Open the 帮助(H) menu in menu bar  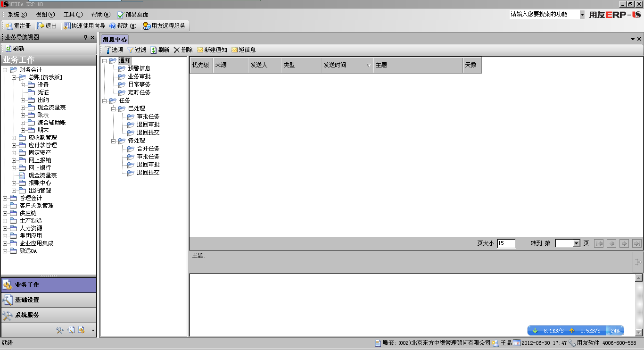tap(101, 15)
